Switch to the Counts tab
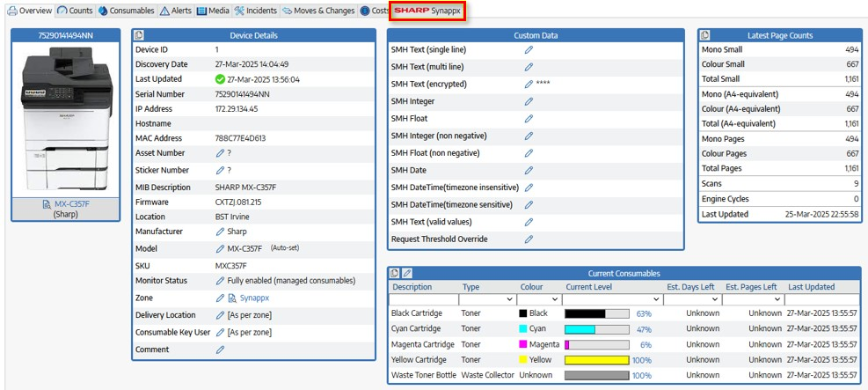 [x=76, y=11]
